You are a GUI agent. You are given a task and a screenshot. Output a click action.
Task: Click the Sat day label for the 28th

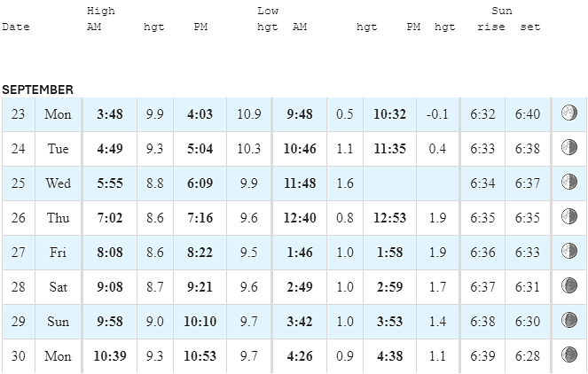[59, 287]
